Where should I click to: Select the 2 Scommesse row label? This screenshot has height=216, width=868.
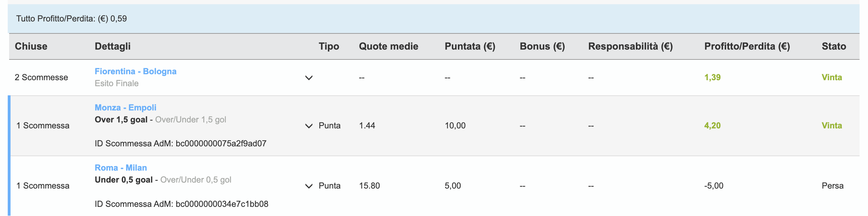[x=41, y=77]
